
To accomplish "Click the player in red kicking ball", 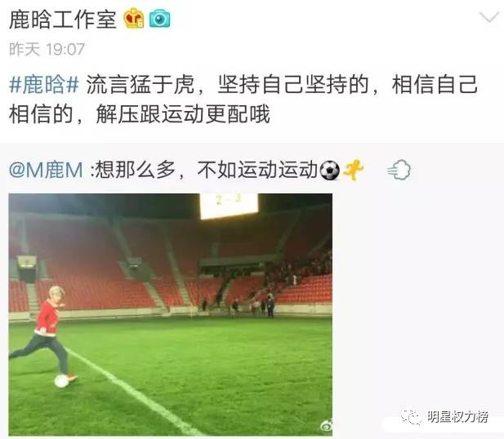I will tap(45, 335).
